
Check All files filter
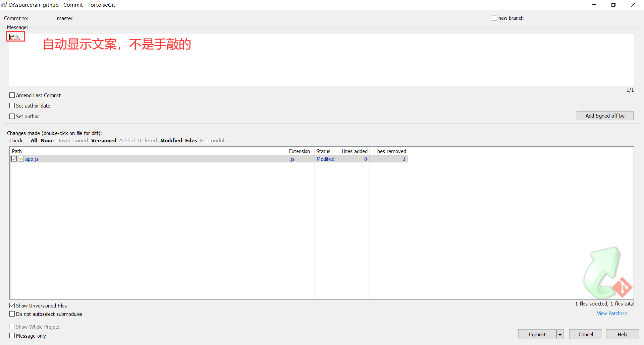click(34, 140)
